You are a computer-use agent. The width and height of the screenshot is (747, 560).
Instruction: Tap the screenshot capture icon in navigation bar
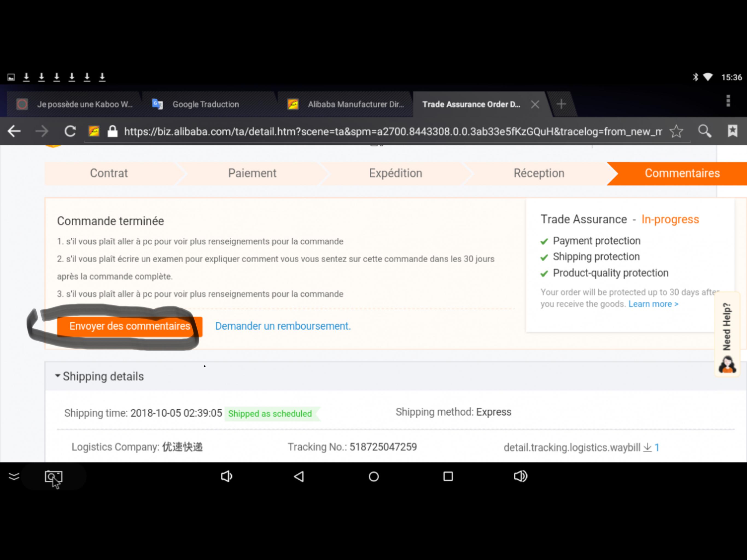(x=54, y=477)
